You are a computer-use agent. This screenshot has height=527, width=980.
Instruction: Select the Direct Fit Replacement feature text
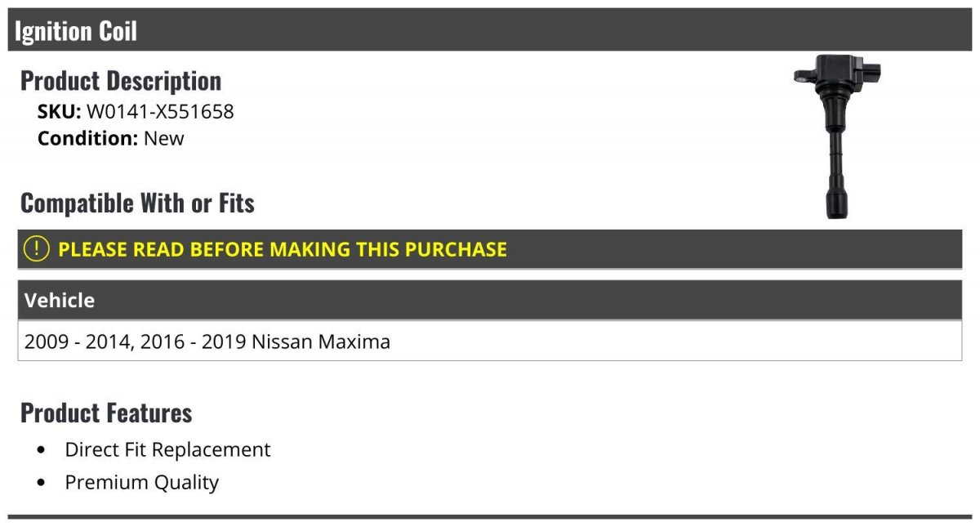(167, 450)
